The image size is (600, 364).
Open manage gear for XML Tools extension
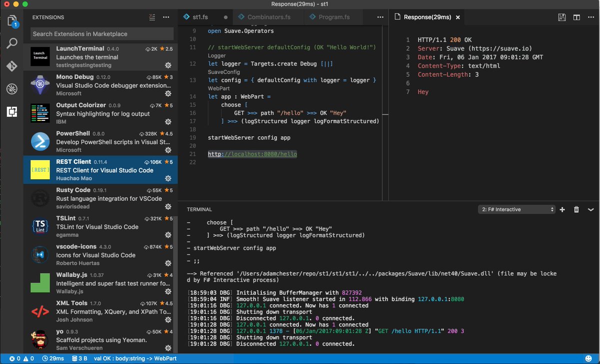168,320
